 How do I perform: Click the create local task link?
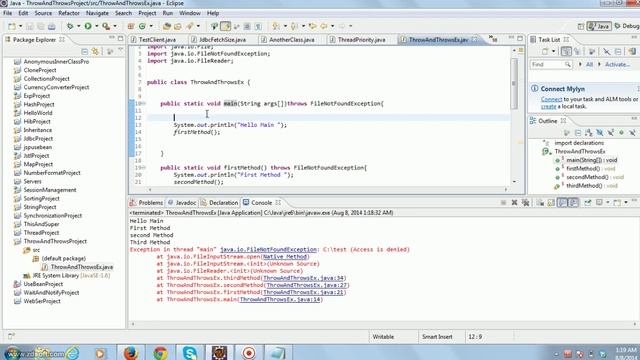tap(548, 106)
